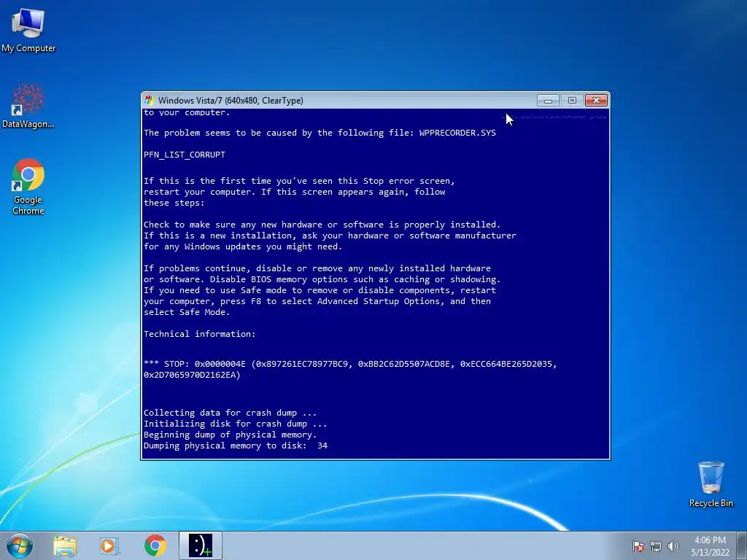747x560 pixels.
Task: Click the 'WPPRECORDER.SYS' file name
Action: click(x=457, y=133)
